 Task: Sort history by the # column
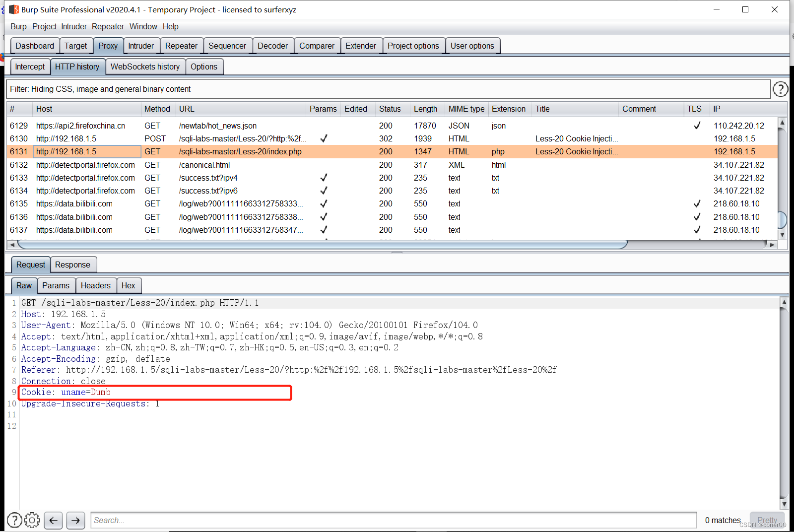20,109
